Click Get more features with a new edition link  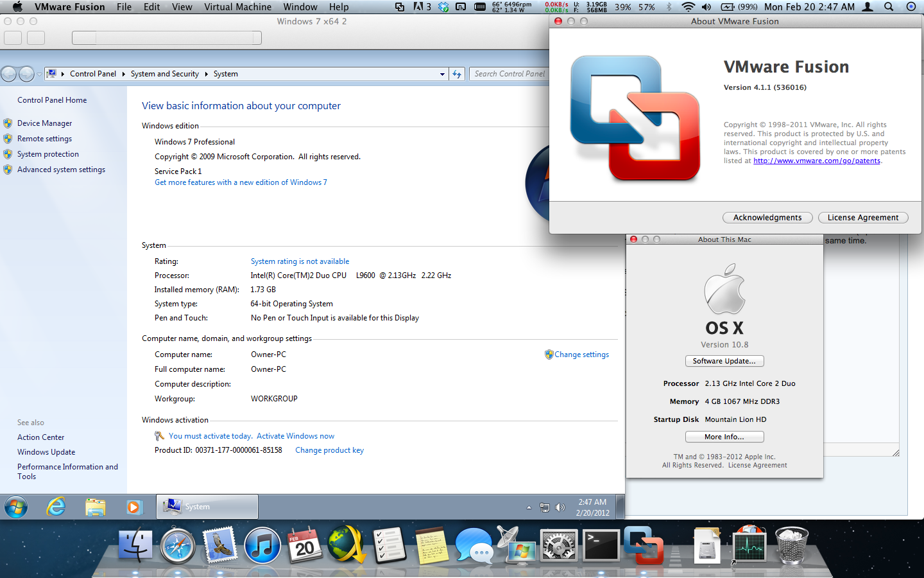coord(241,182)
